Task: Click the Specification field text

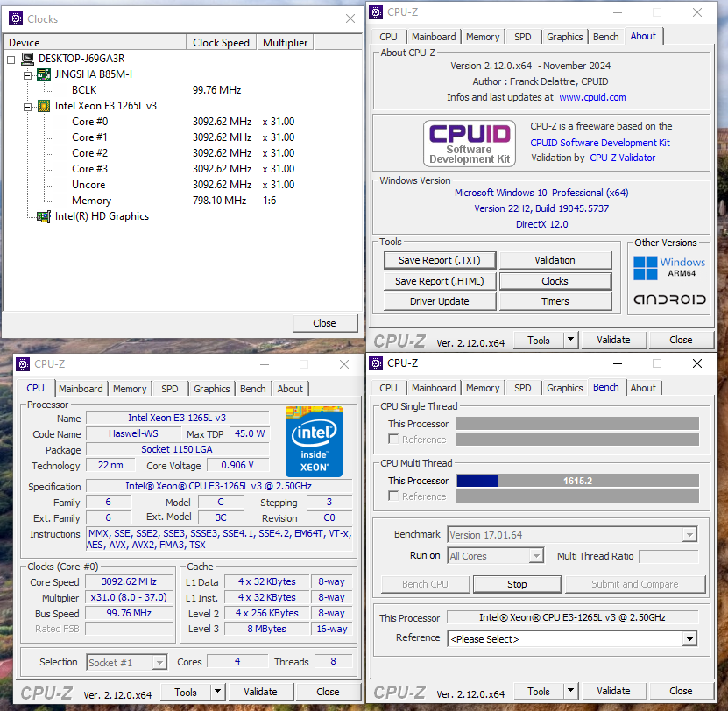Action: (x=219, y=486)
